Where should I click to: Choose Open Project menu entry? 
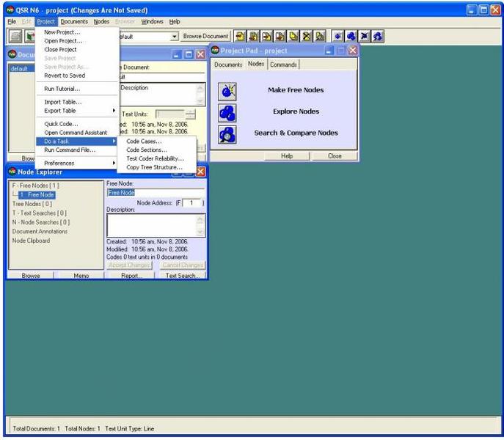[x=77, y=41]
